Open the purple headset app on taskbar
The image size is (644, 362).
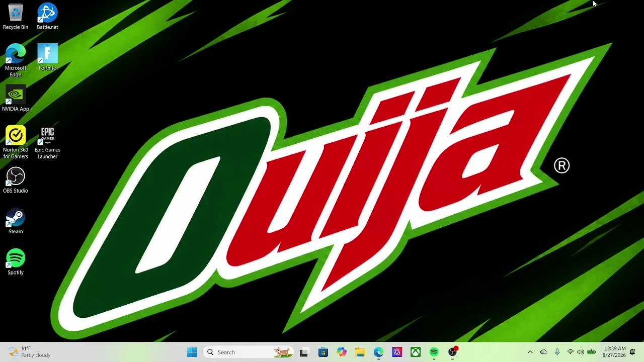point(397,352)
